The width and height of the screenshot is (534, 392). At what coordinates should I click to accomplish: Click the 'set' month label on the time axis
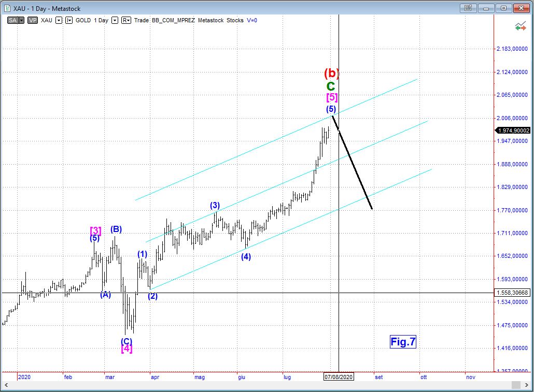coord(378,377)
